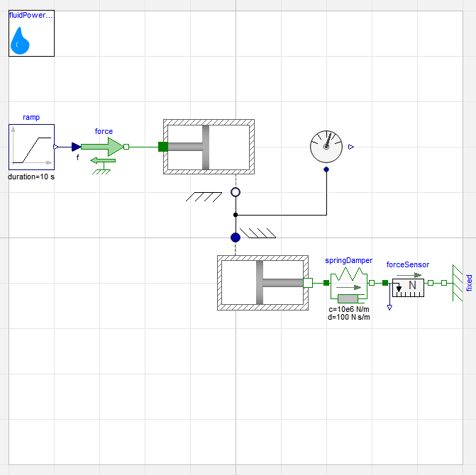
Task: Click the pressure gauge output triangle
Action: tap(351, 147)
